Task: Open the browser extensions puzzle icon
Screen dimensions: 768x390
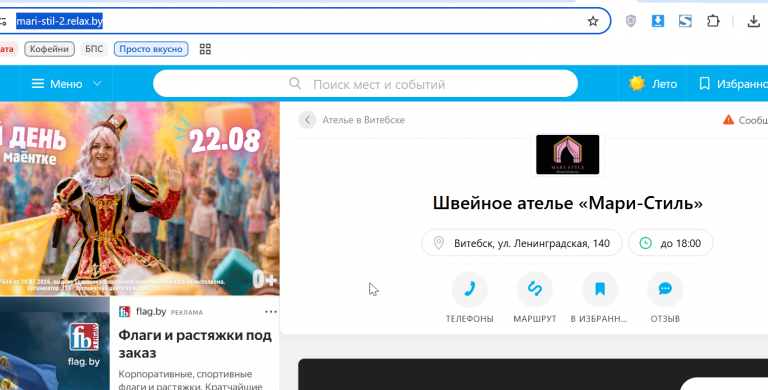Action: 713,21
